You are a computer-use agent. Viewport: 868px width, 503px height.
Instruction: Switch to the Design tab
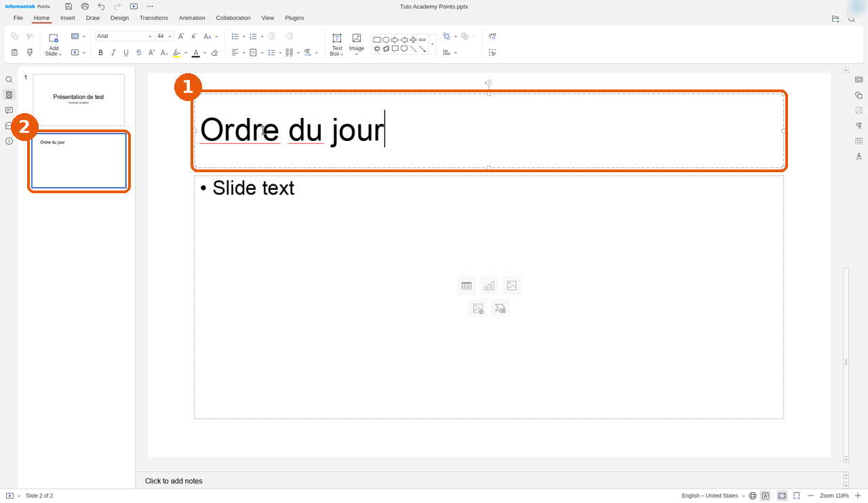(x=119, y=18)
